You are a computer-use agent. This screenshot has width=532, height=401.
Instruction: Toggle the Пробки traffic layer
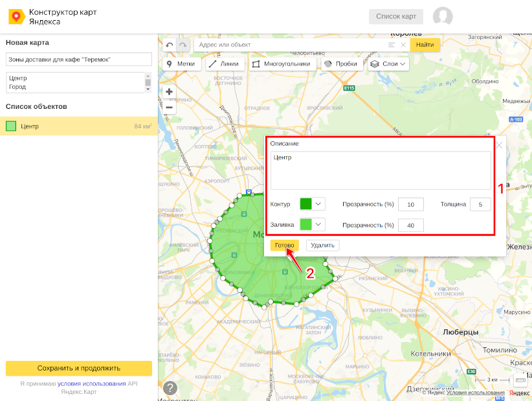pos(342,64)
